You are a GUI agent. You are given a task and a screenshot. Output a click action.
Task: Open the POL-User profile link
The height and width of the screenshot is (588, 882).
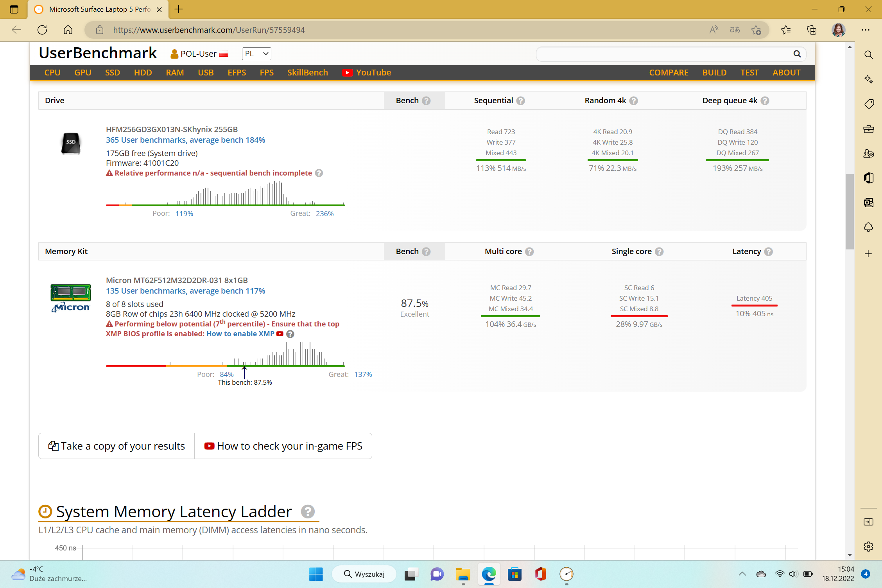[199, 54]
